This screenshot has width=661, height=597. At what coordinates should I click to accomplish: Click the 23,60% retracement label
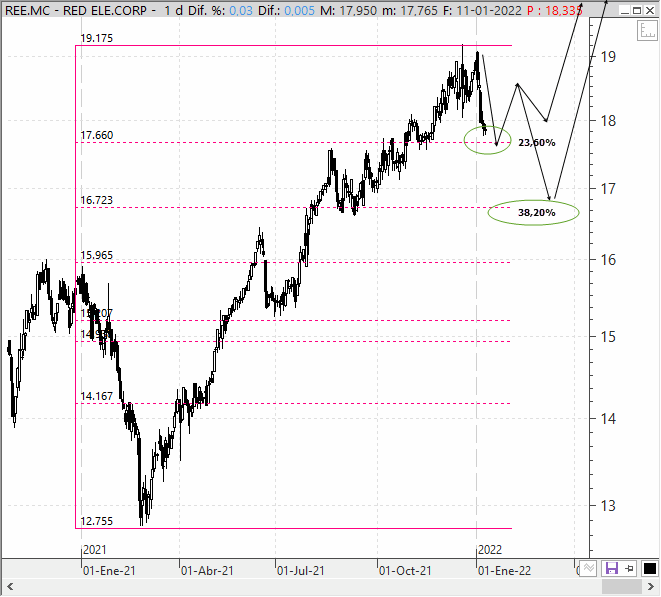(x=537, y=143)
